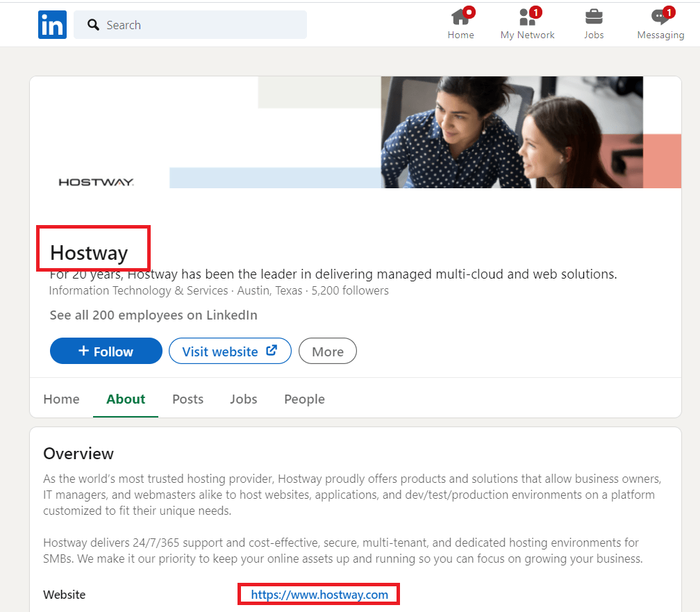Switch to the Posts tab
Viewport: 700px width, 612px height.
(188, 399)
